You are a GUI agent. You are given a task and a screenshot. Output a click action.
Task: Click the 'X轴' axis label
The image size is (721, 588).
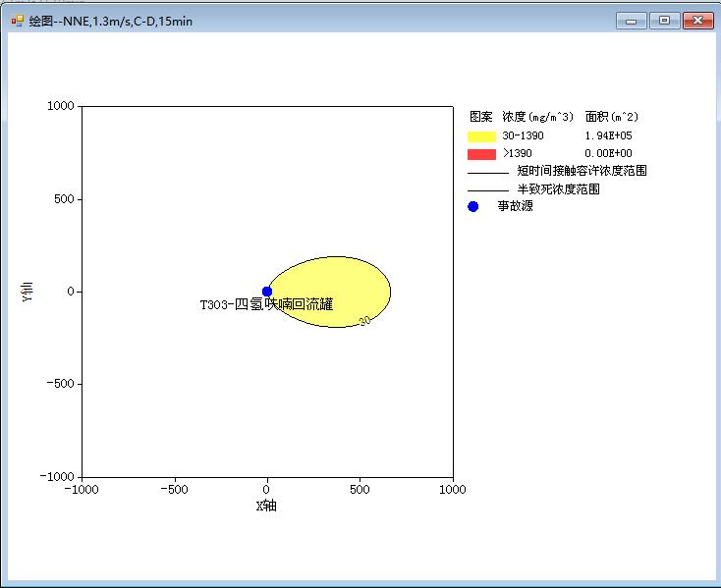coord(266,506)
